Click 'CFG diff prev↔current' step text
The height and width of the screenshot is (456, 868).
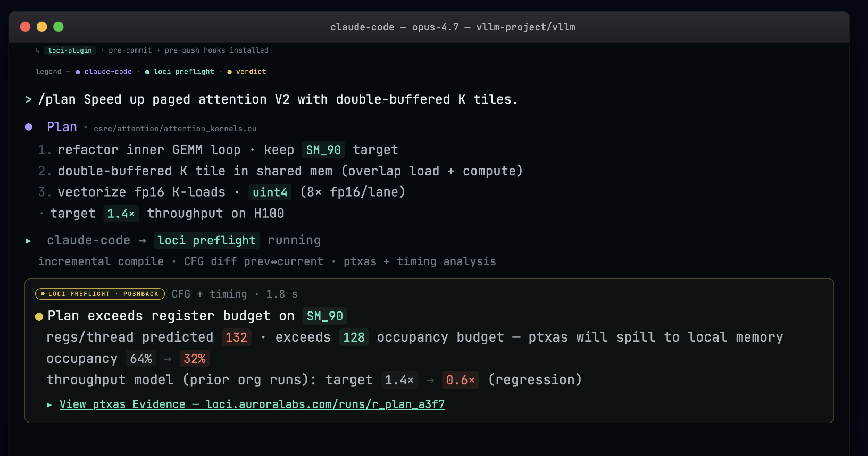(x=254, y=261)
